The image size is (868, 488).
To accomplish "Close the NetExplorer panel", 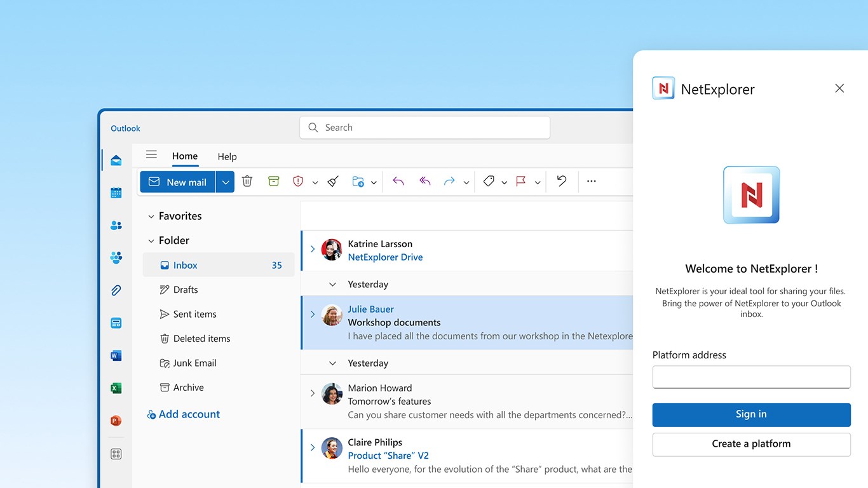I will point(839,88).
